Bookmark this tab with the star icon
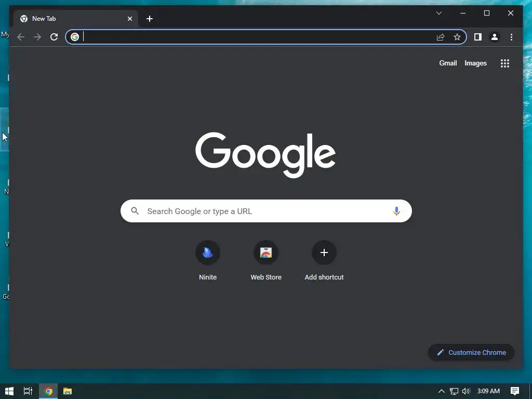532x399 pixels. coord(457,37)
